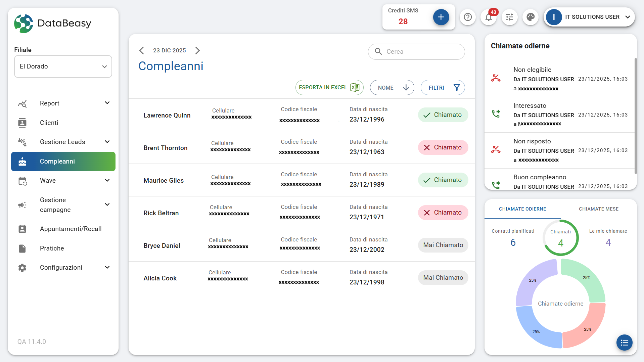Image resolution: width=644 pixels, height=362 pixels.
Task: Add SMS credits with plus button
Action: pyautogui.click(x=441, y=17)
